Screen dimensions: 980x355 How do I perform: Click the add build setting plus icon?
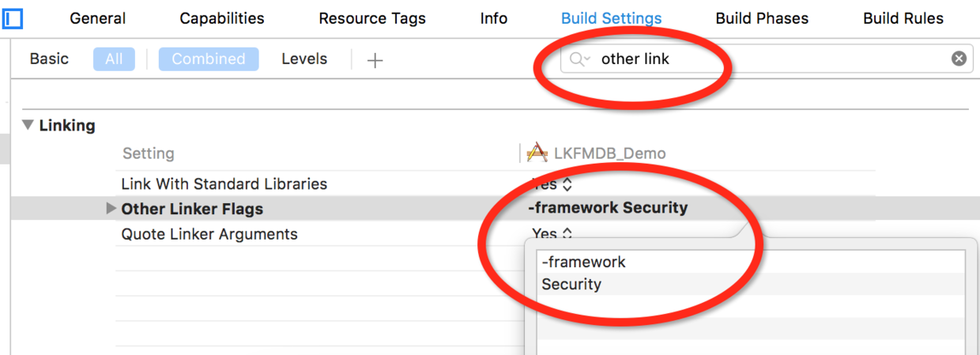tap(375, 60)
